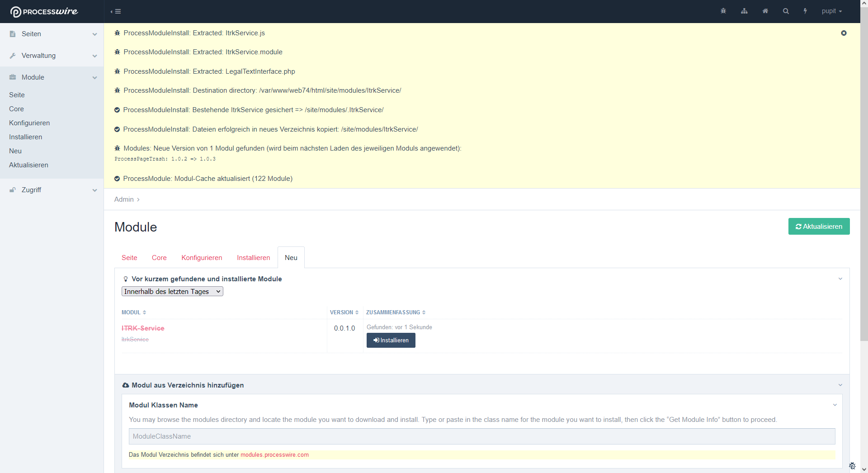Expand the Verwaltung sidebar section
This screenshot has width=868, height=473.
(x=94, y=56)
